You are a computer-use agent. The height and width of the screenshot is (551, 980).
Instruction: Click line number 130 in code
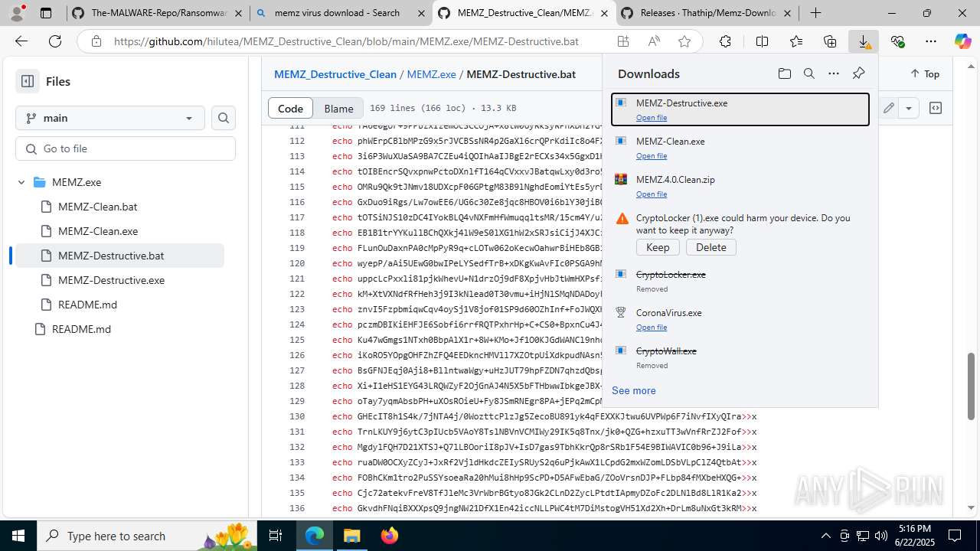click(x=297, y=416)
